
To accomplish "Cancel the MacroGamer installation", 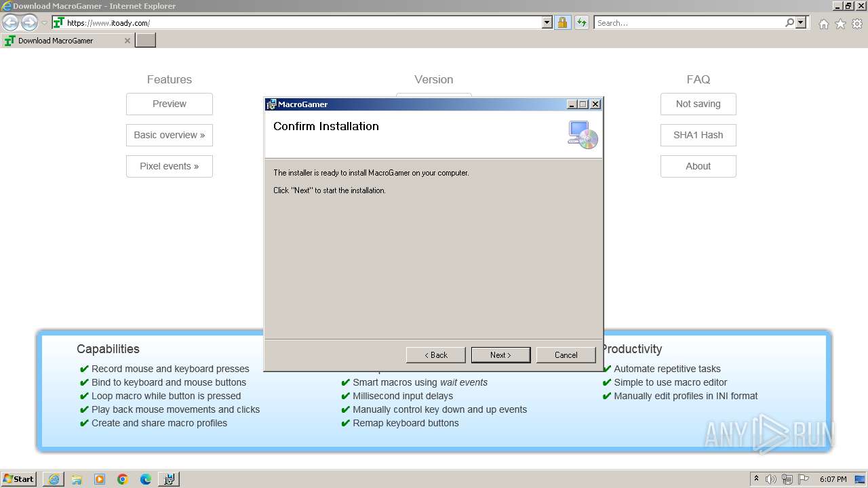I will pos(566,355).
